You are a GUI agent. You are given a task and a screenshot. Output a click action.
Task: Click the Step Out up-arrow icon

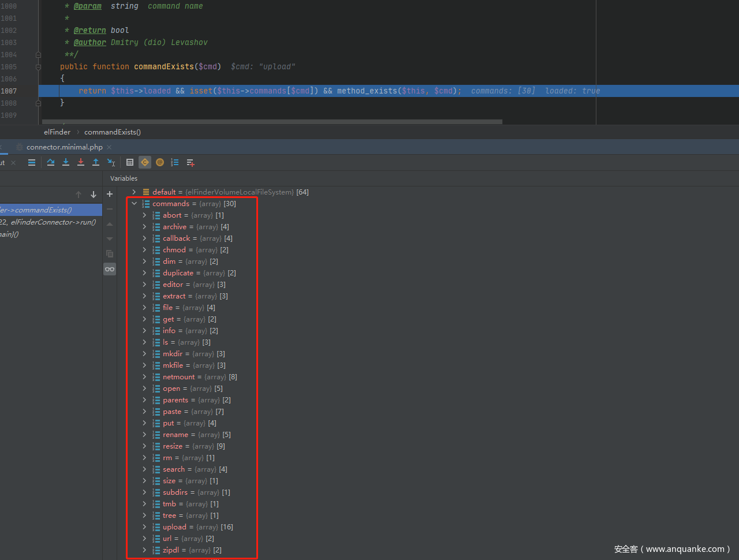[96, 162]
